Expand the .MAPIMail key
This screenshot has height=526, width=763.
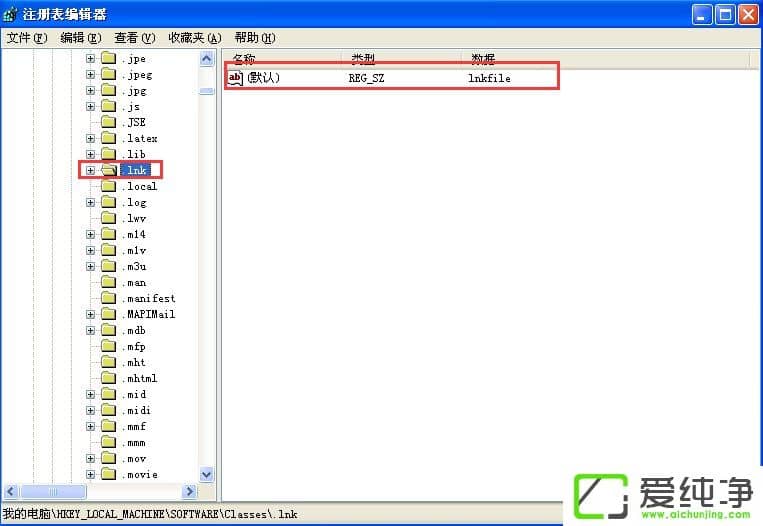click(x=91, y=314)
